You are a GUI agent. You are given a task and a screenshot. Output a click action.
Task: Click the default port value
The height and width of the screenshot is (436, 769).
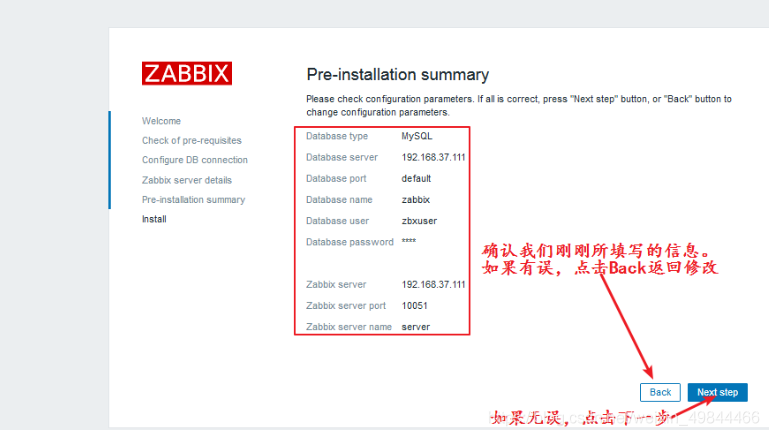point(416,179)
